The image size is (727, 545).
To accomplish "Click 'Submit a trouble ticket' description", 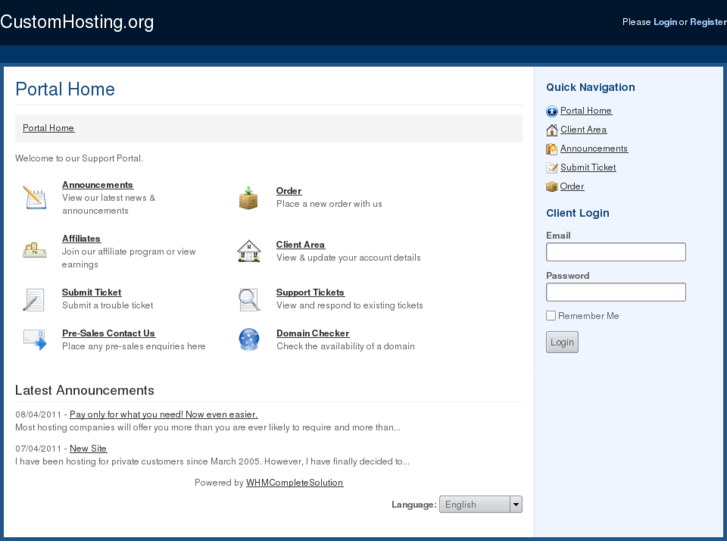I will (x=108, y=305).
